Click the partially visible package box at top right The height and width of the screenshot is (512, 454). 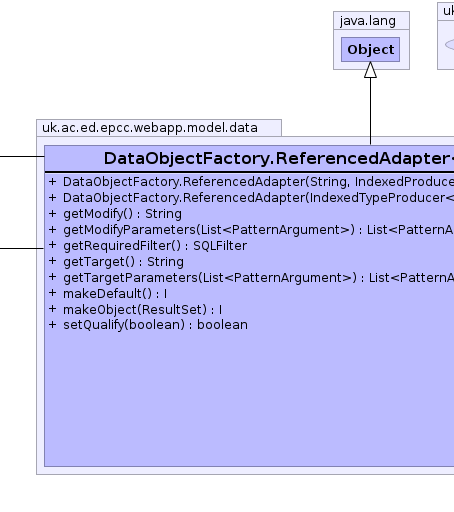[x=446, y=36]
